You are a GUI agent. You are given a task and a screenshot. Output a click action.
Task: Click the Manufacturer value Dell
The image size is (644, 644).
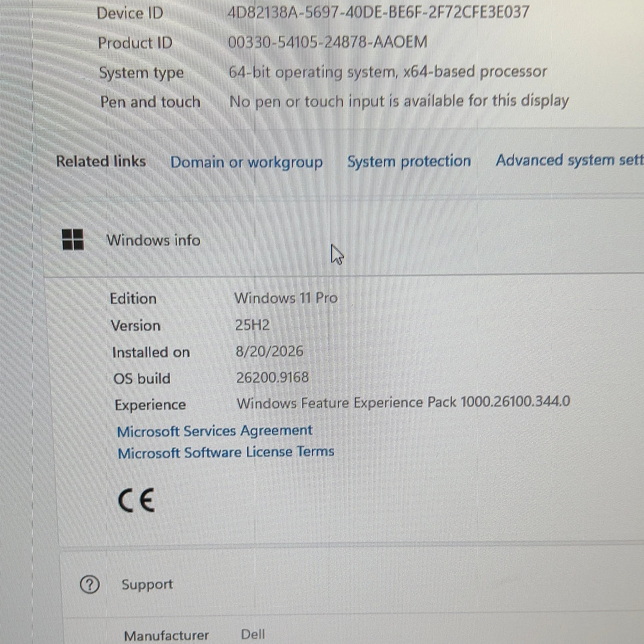pyautogui.click(x=253, y=634)
